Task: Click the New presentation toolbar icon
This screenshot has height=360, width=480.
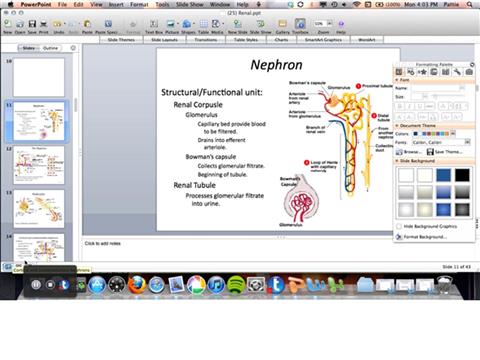Action: (x=7, y=24)
